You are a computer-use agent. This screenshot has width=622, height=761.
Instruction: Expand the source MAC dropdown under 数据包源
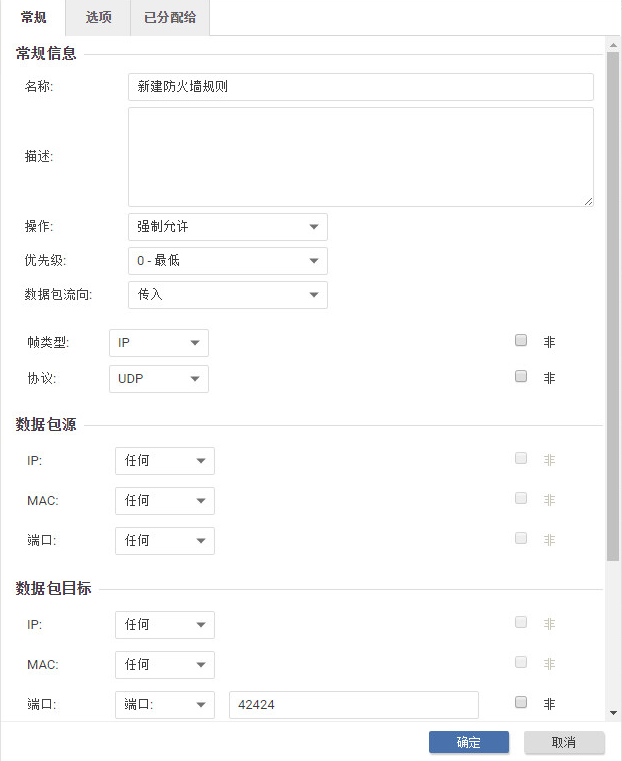tap(165, 501)
